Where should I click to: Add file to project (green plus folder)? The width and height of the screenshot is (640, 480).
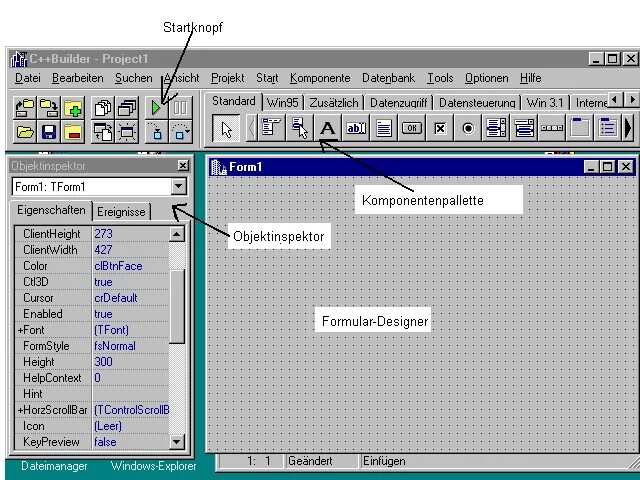[x=73, y=108]
